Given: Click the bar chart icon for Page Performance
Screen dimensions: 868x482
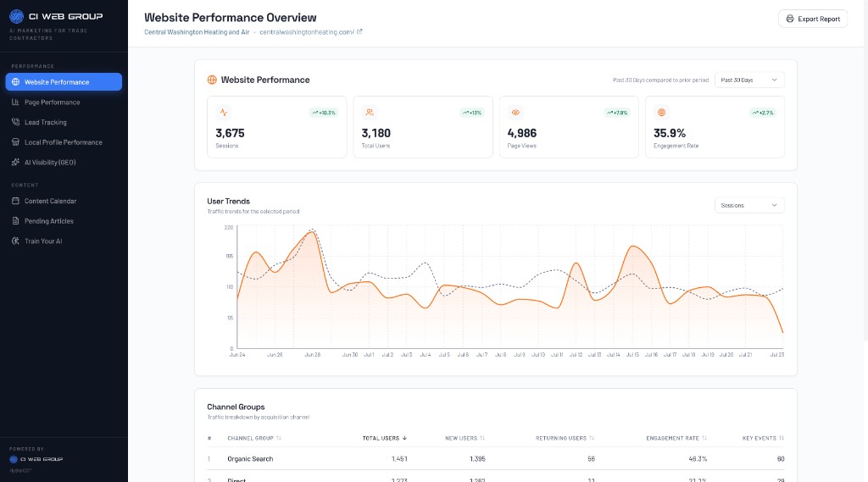Looking at the screenshot, I should click(15, 102).
